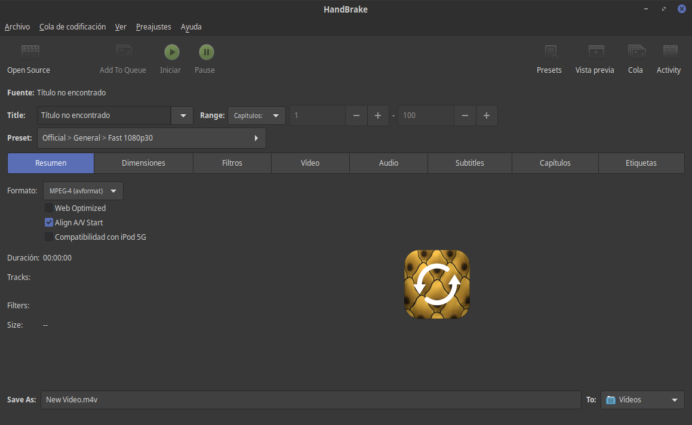
Task: Switch to the Filtros tab
Action: (x=232, y=163)
